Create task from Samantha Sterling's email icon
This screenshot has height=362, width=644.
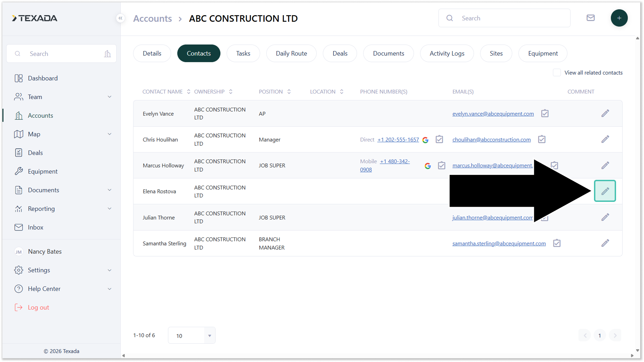(x=557, y=243)
